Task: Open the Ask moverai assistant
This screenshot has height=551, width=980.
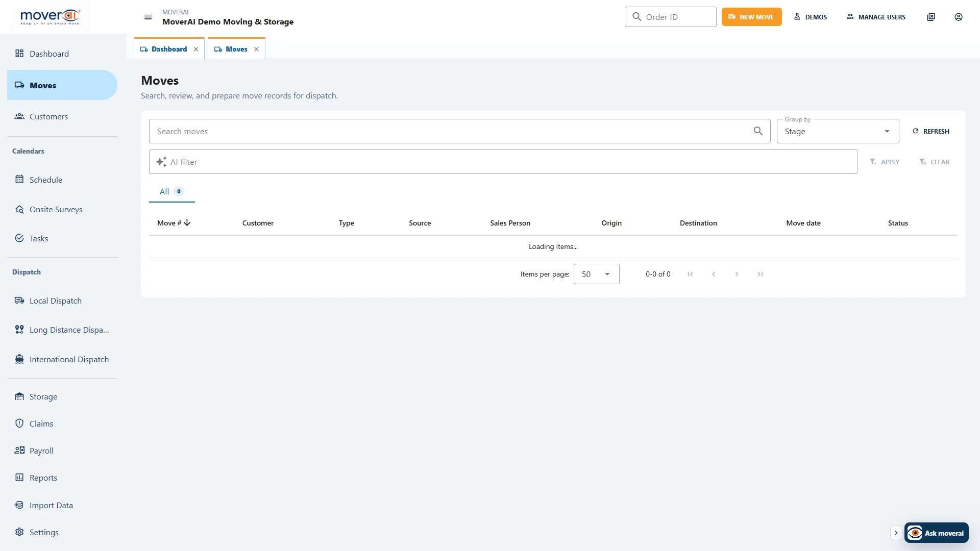Action: pos(937,533)
